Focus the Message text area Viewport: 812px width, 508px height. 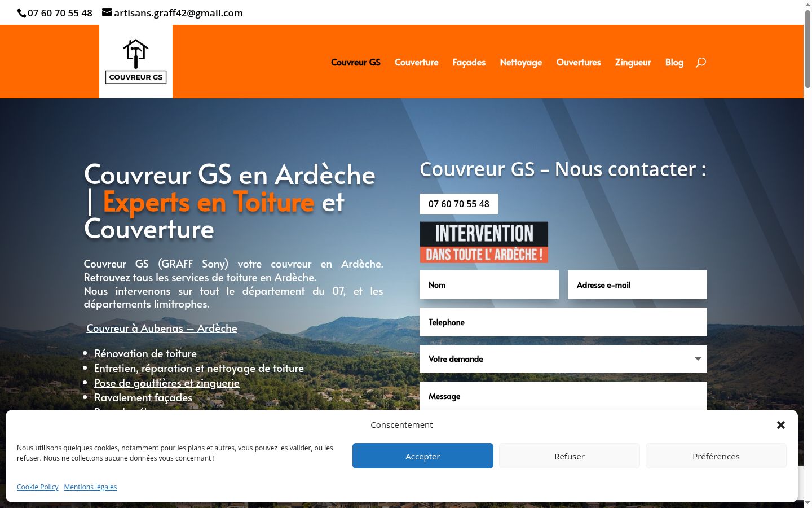563,396
